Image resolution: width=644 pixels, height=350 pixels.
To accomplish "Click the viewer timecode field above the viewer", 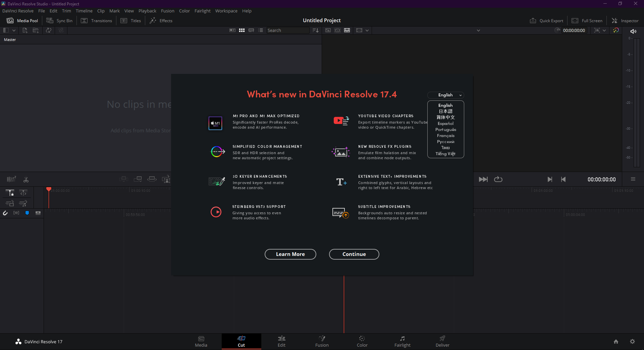I will coord(574,30).
